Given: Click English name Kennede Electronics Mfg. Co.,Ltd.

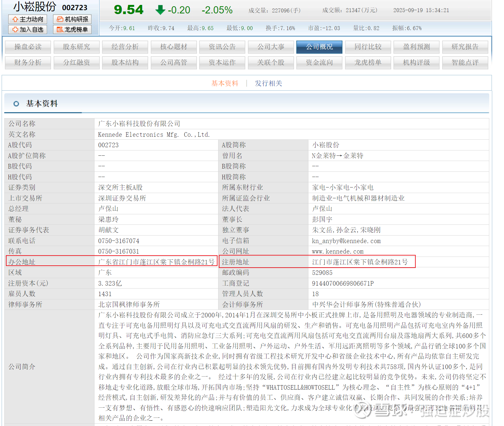Looking at the screenshot, I should [x=154, y=134].
